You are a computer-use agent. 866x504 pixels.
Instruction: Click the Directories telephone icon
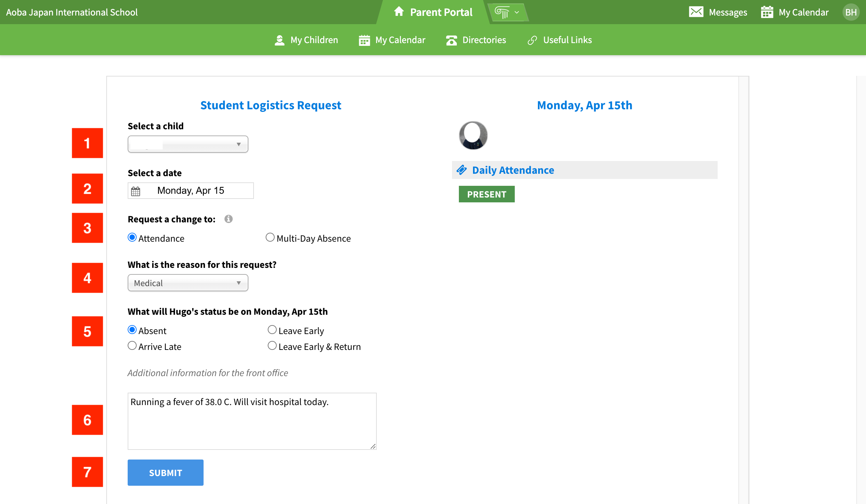[x=451, y=40]
